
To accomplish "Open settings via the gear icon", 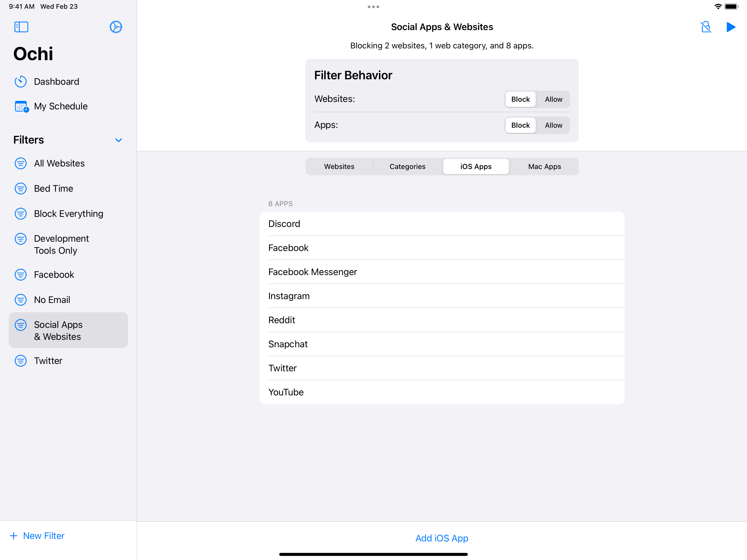I will tap(115, 27).
